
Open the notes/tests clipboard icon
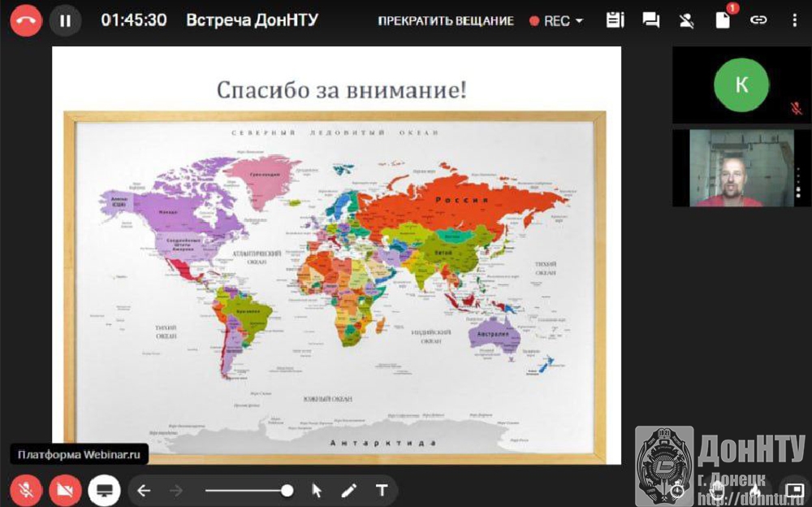pos(615,20)
